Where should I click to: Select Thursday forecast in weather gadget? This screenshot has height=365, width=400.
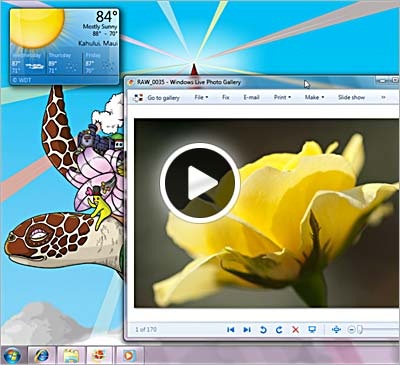(x=63, y=63)
